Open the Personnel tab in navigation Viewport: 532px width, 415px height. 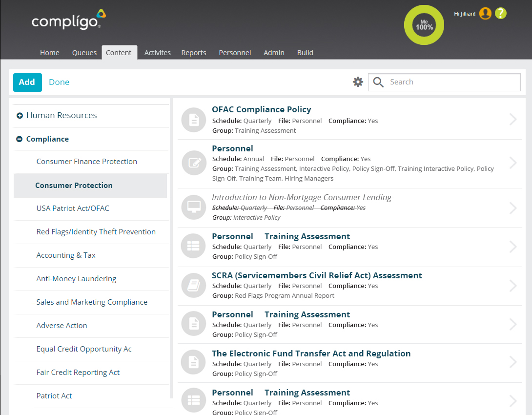[235, 53]
